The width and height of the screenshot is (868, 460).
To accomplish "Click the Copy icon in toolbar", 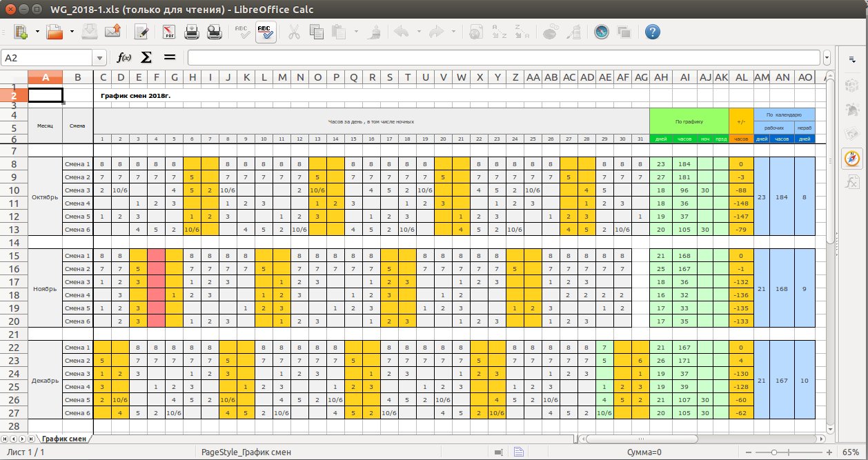I will pyautogui.click(x=317, y=32).
